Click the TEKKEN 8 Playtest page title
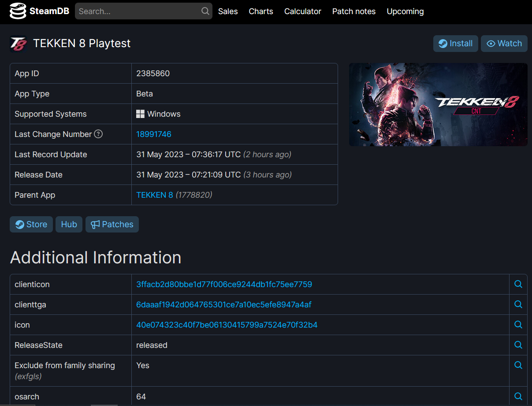Image resolution: width=532 pixels, height=406 pixels. (82, 44)
